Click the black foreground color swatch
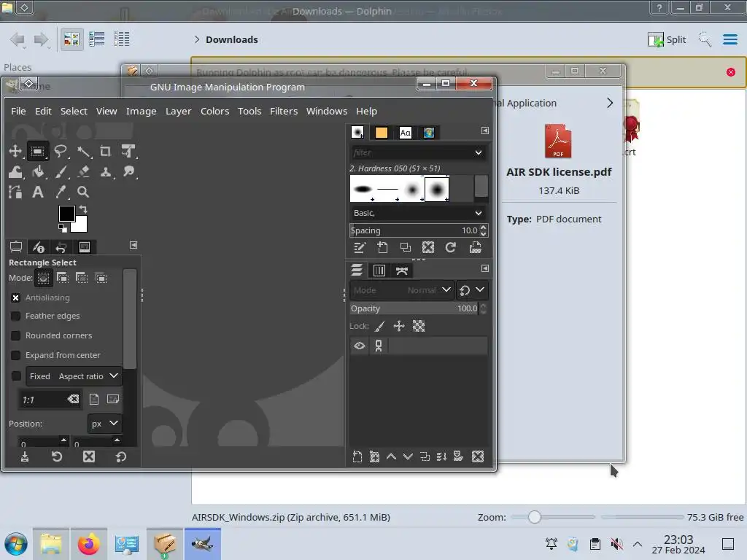Image resolution: width=747 pixels, height=560 pixels. pos(65,212)
